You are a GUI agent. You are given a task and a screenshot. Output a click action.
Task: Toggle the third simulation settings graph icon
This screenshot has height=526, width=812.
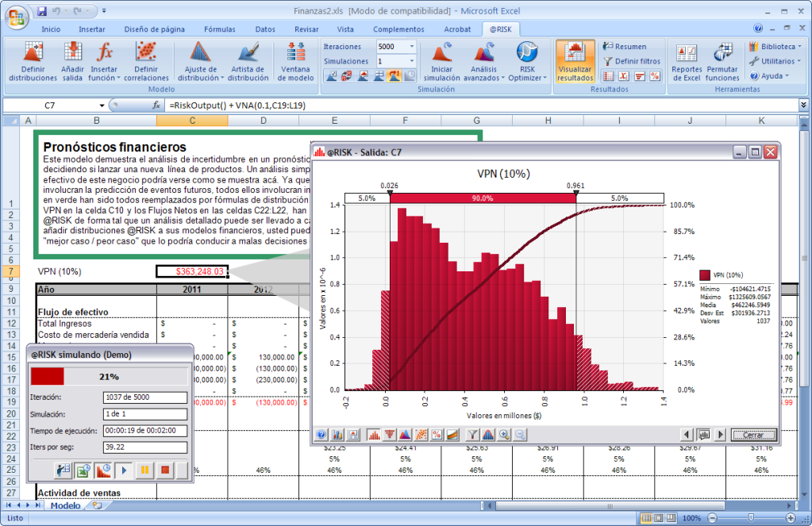coord(363,76)
